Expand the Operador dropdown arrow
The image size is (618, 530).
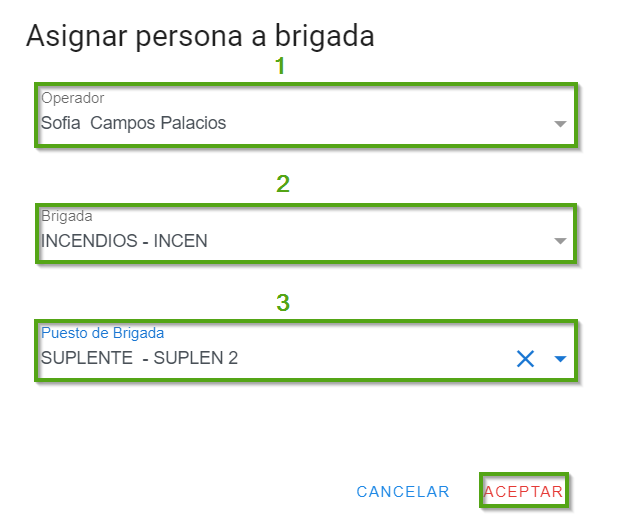tap(560, 124)
